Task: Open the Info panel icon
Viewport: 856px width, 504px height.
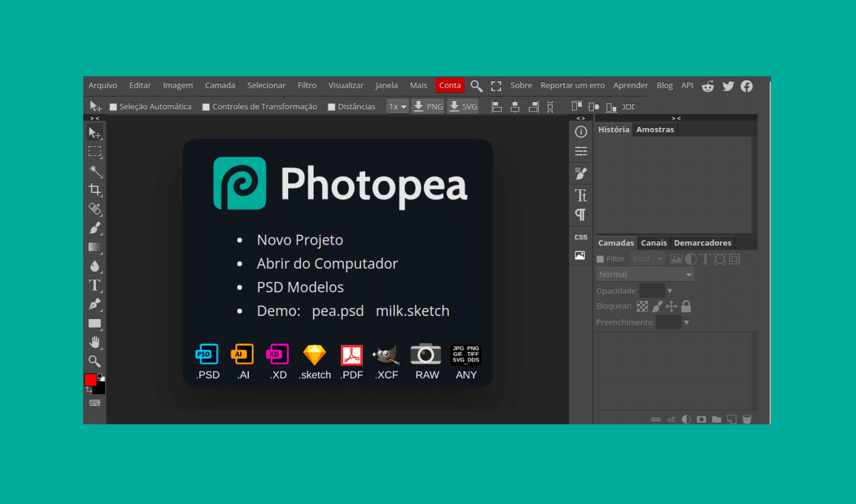Action: [x=581, y=132]
